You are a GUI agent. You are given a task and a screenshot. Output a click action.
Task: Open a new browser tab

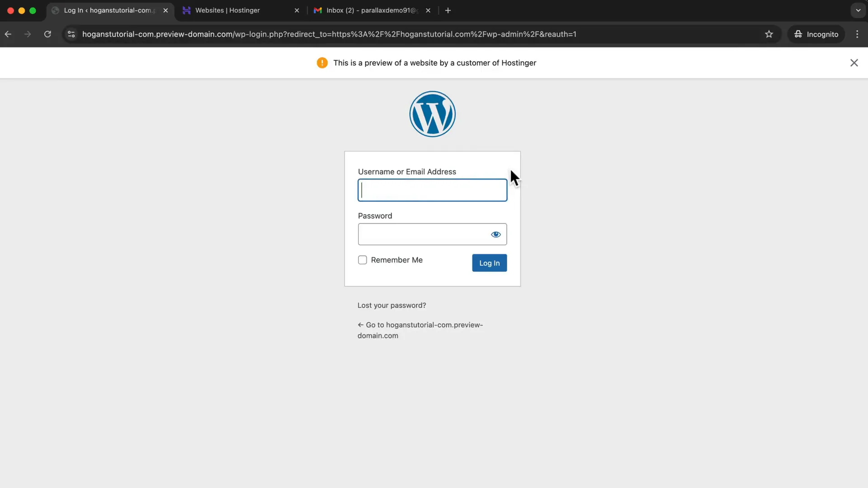[448, 10]
